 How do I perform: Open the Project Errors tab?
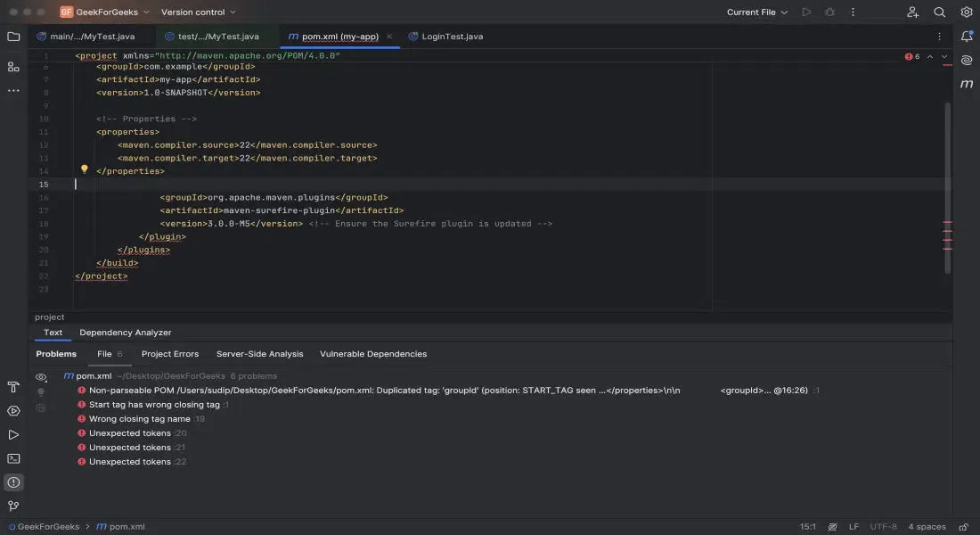tap(170, 353)
